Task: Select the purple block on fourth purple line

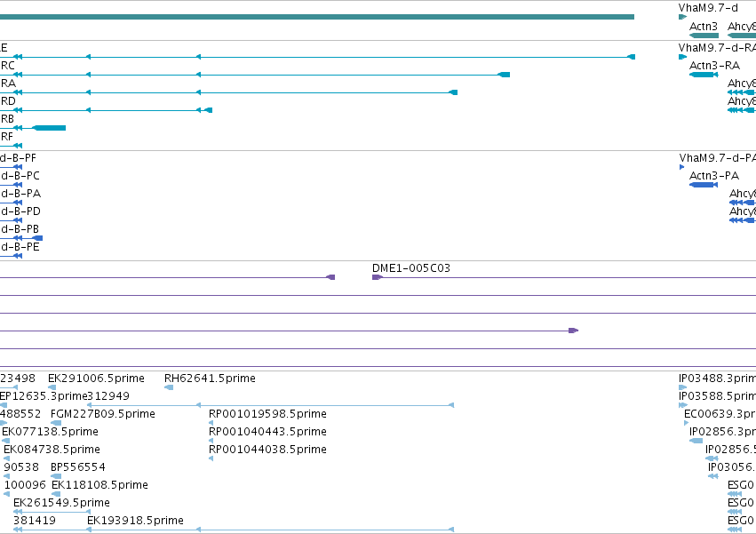Action: pyautogui.click(x=573, y=331)
